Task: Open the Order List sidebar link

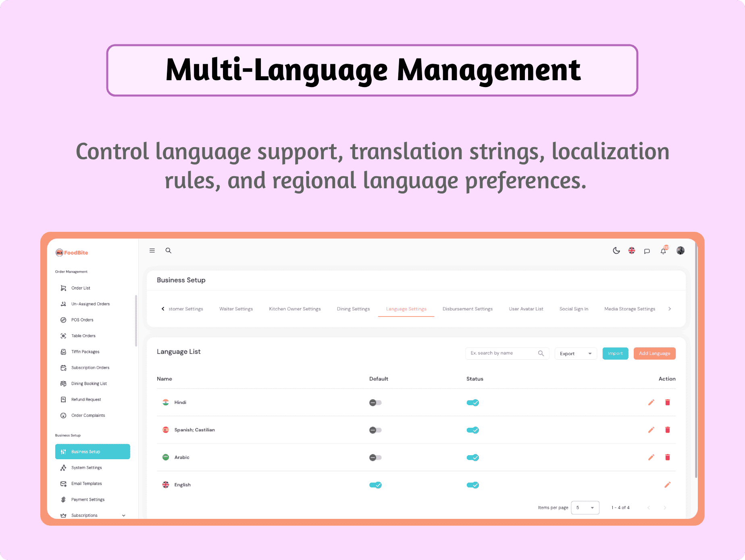Action: [81, 288]
